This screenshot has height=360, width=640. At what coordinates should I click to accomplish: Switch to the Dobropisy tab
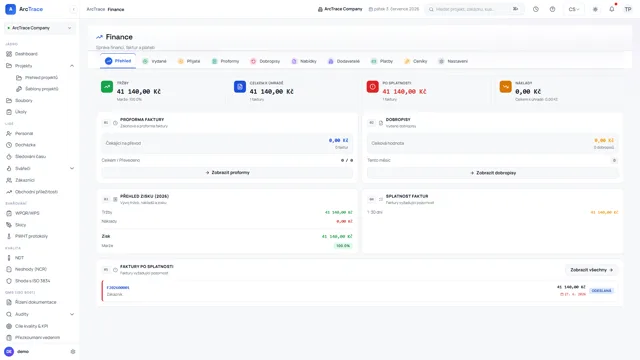point(265,61)
